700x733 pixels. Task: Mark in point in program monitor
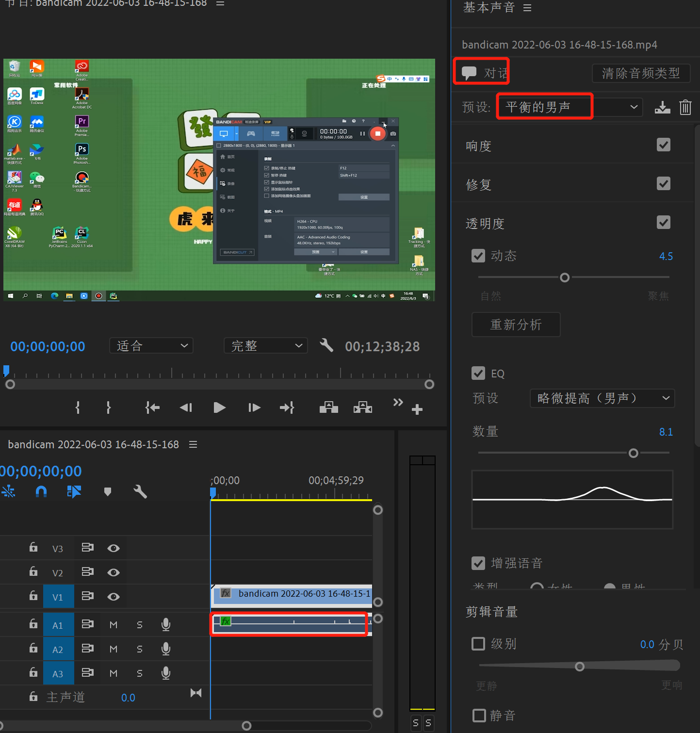pyautogui.click(x=78, y=407)
